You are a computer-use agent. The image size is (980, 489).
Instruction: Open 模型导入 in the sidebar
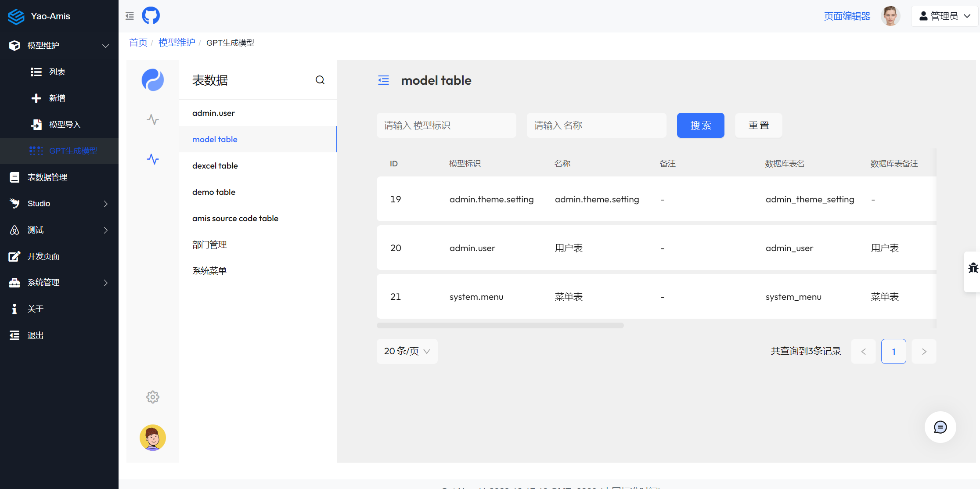pyautogui.click(x=65, y=125)
